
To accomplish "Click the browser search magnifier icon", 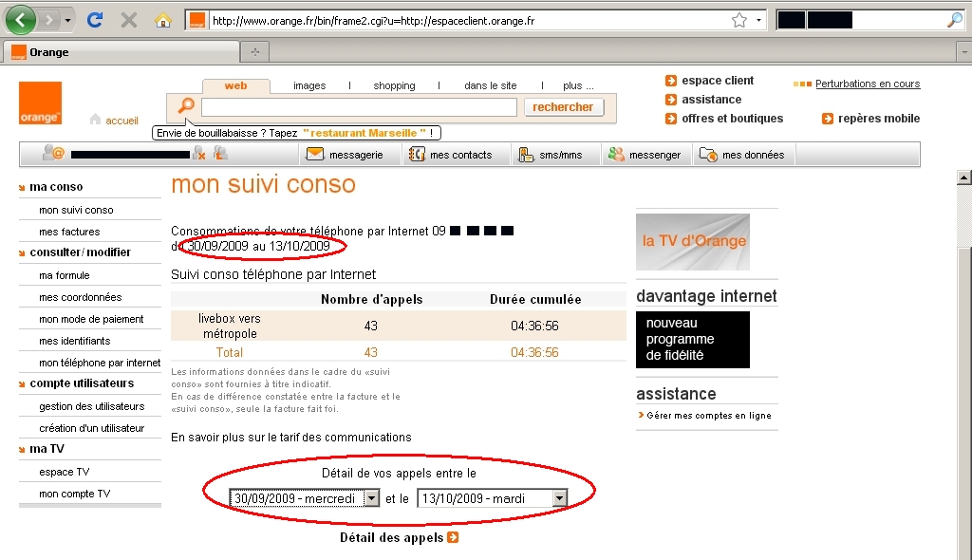I will pos(955,21).
